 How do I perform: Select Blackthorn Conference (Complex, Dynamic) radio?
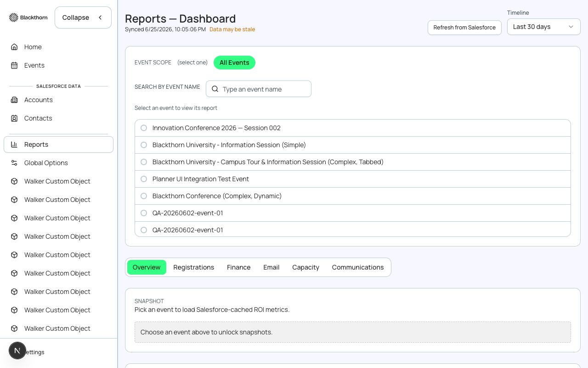[x=144, y=196]
